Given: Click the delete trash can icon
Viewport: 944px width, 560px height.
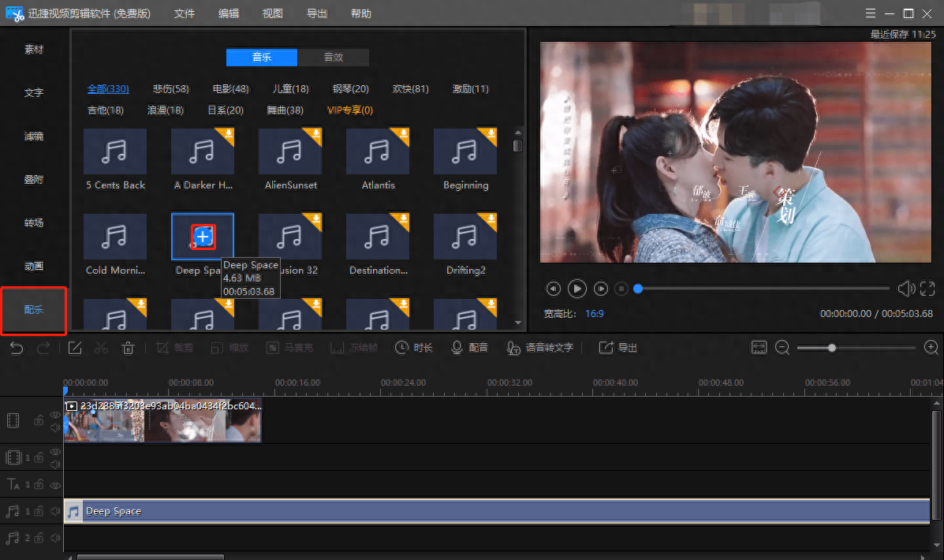Looking at the screenshot, I should click(128, 348).
